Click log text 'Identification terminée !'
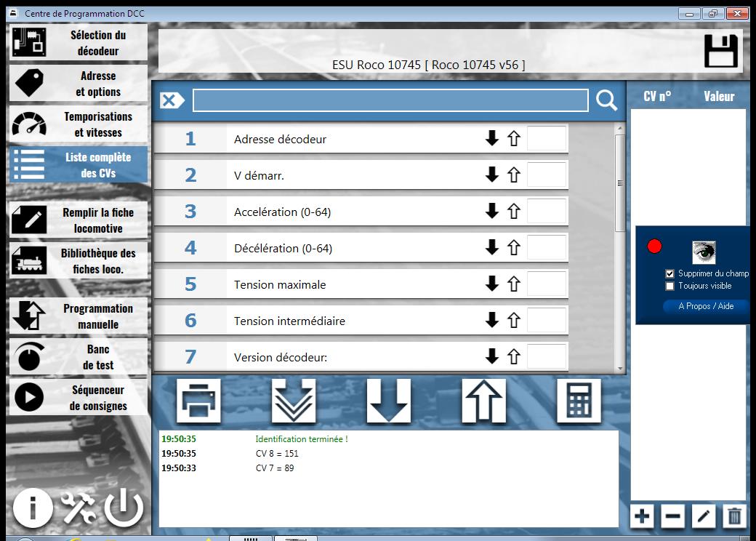 click(x=302, y=438)
